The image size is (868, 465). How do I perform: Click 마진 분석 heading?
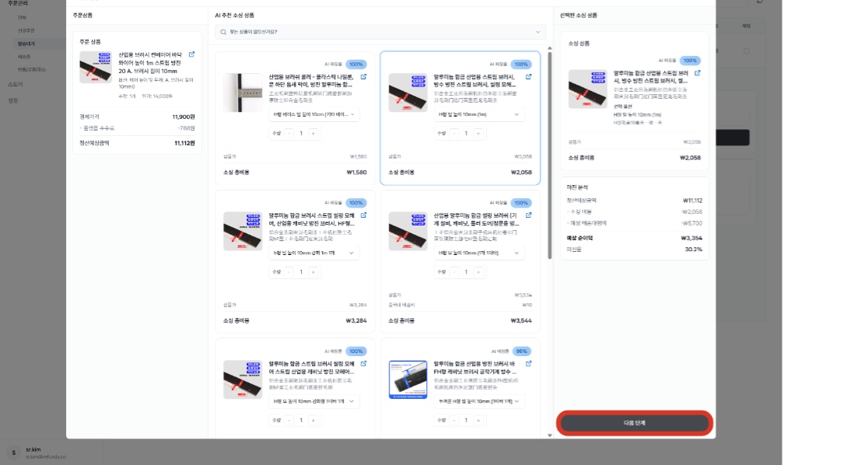(577, 187)
